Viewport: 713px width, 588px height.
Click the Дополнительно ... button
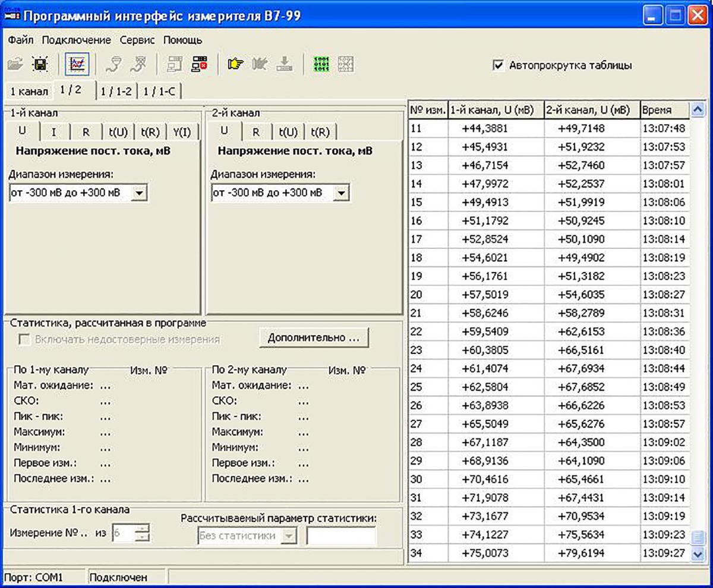pos(314,337)
